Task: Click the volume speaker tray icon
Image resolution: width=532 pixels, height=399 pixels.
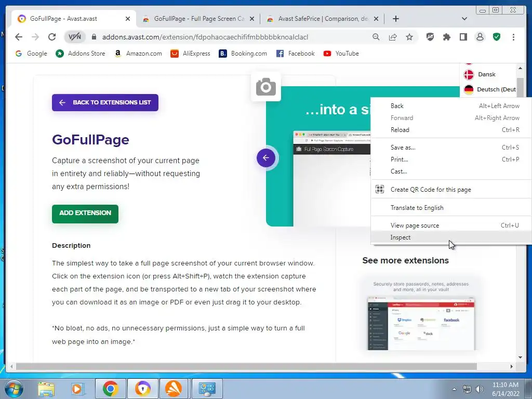Action: coord(480,389)
